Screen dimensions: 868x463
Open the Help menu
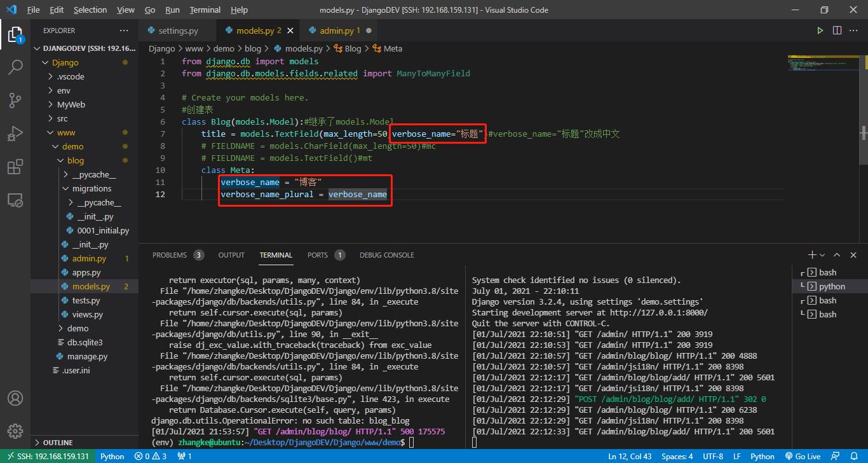[239, 10]
